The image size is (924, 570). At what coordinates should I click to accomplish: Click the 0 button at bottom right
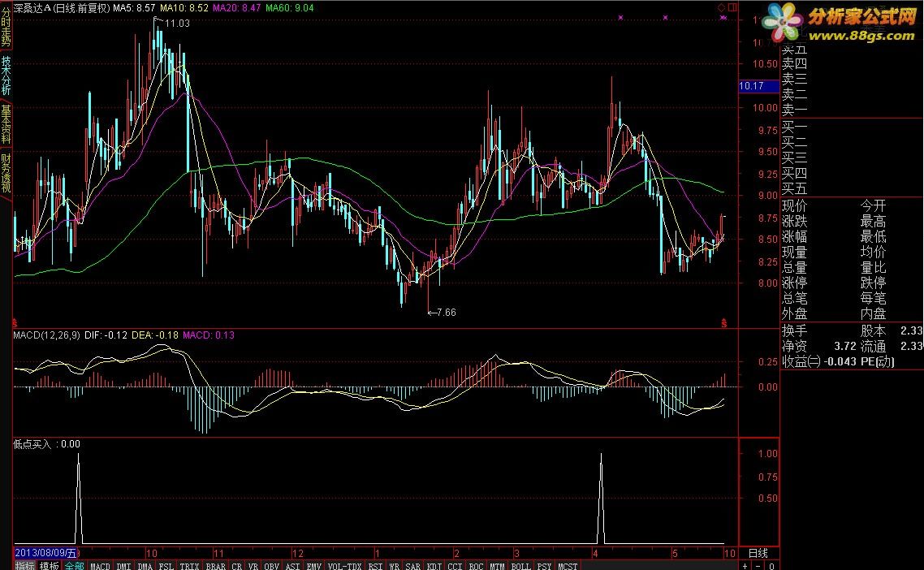pos(771,566)
